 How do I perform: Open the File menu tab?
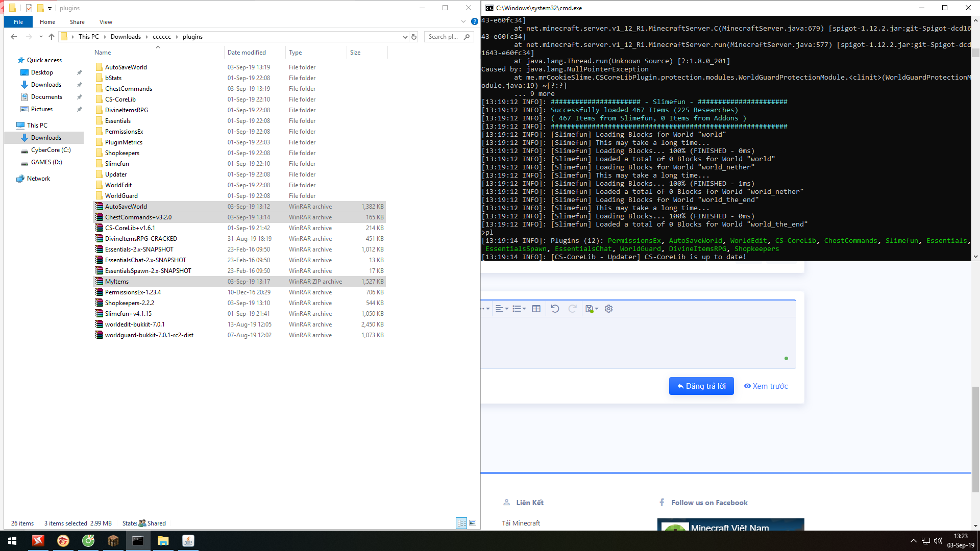point(18,22)
